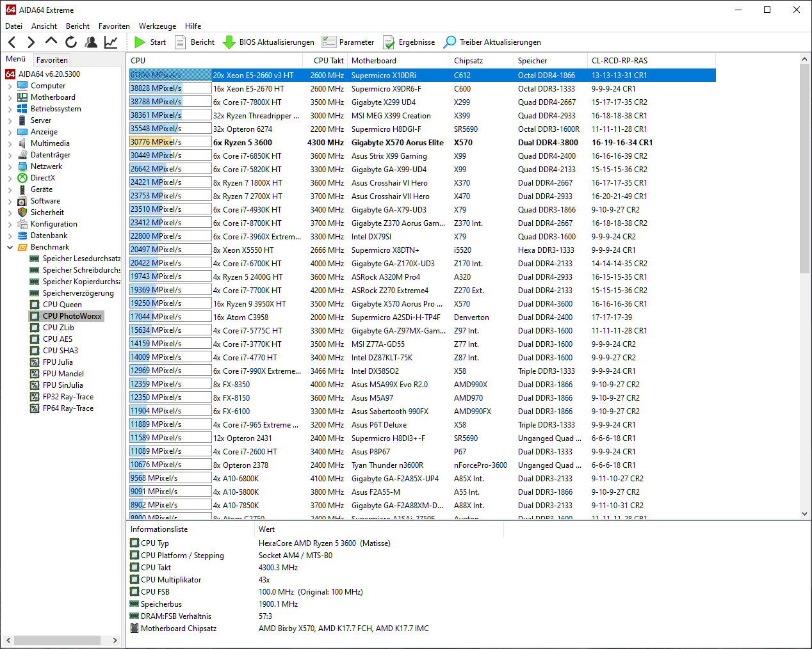The width and height of the screenshot is (812, 649).
Task: Select the CPU AES benchmark
Action: (51, 339)
